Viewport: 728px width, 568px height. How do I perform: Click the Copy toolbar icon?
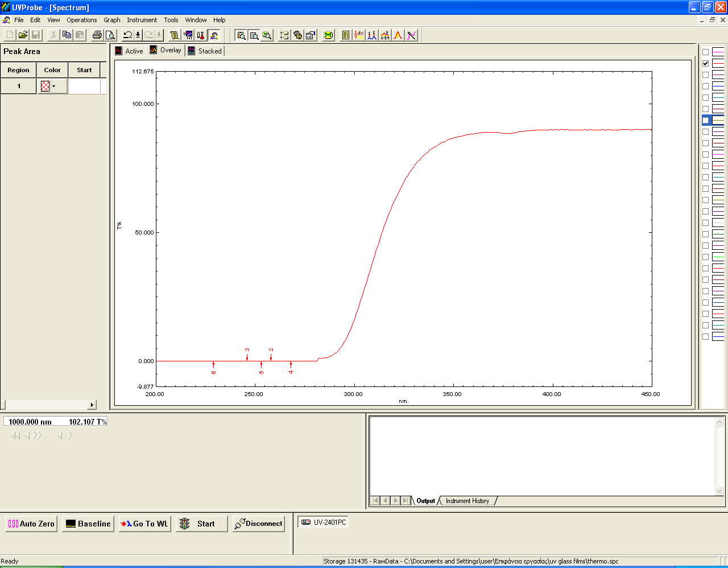pos(67,35)
